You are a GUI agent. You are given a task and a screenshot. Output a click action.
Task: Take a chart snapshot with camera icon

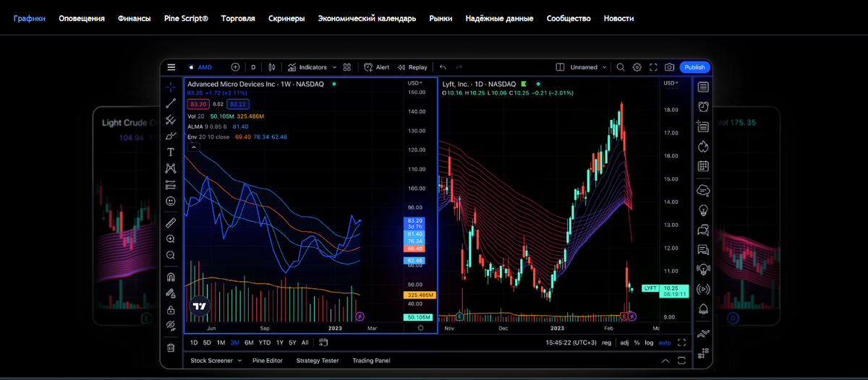point(669,67)
